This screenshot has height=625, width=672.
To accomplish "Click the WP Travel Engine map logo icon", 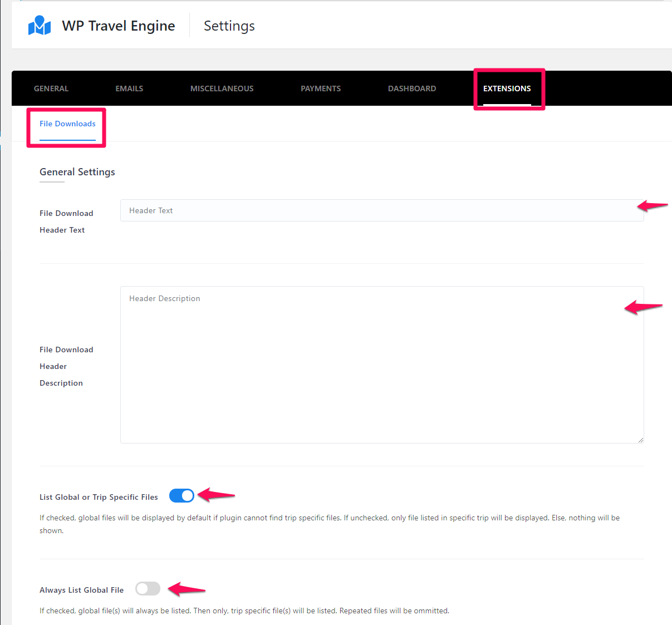I will coord(40,26).
